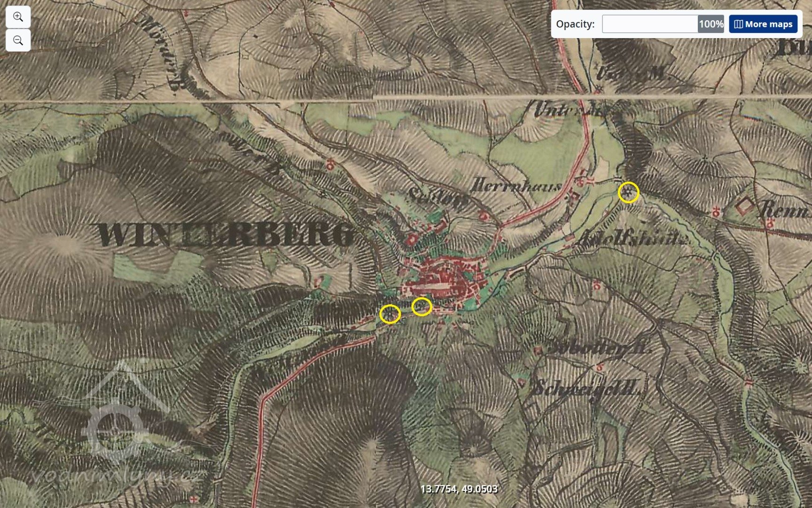
Task: Click the 100% opacity value box
Action: pyautogui.click(x=710, y=24)
